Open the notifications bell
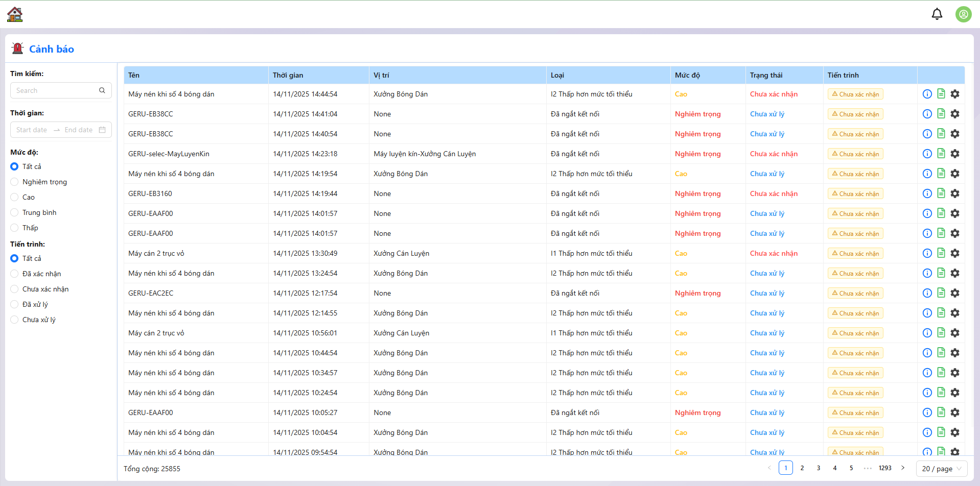Screen dimensions: 980x486 pos(937,14)
